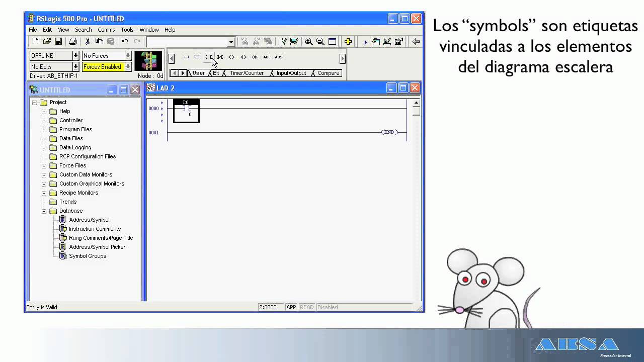Click the animated ladder logo icon
The height and width of the screenshot is (362, 644).
[x=148, y=61]
